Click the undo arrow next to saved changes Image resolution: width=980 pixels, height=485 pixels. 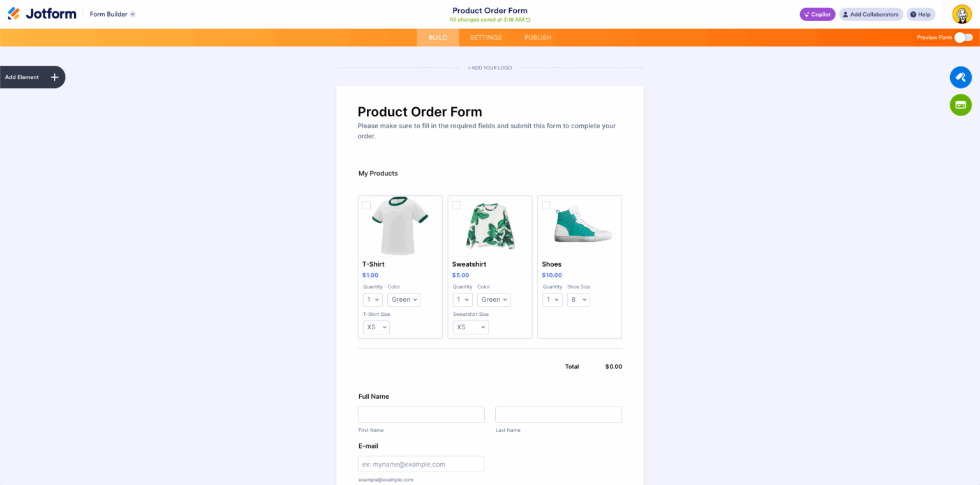tap(529, 20)
